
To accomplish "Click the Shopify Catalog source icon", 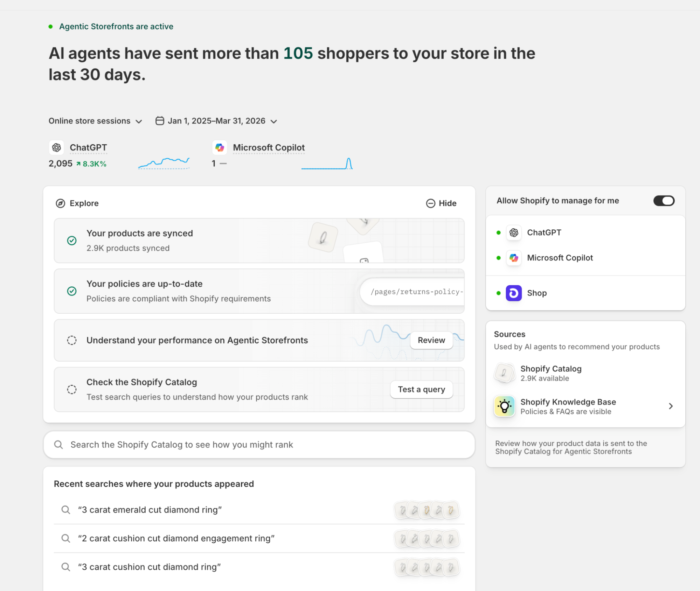I will [504, 373].
